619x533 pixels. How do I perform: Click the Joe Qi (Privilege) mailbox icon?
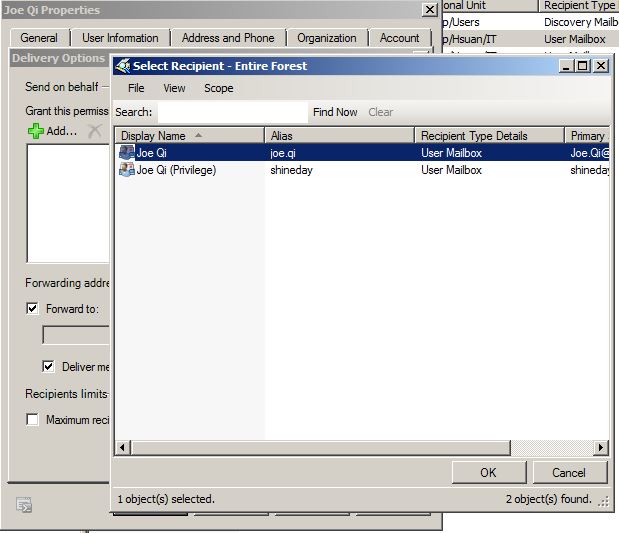click(127, 170)
